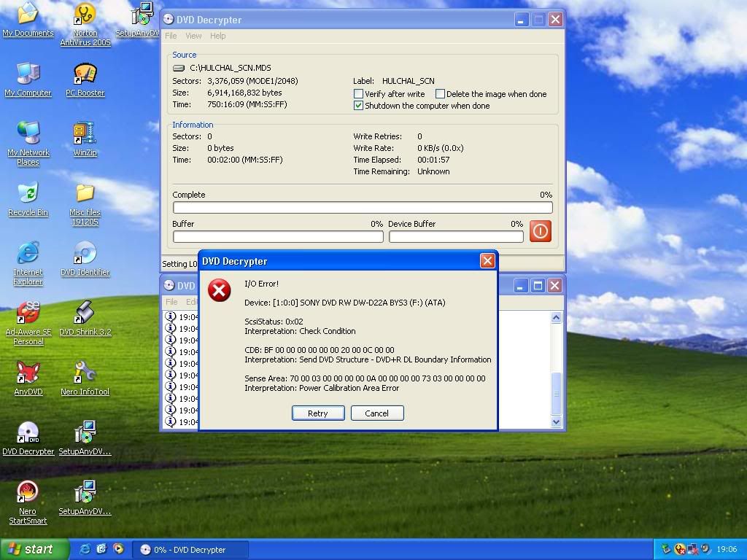Launch Internet Explorer from the quick launch bar

[x=85, y=549]
